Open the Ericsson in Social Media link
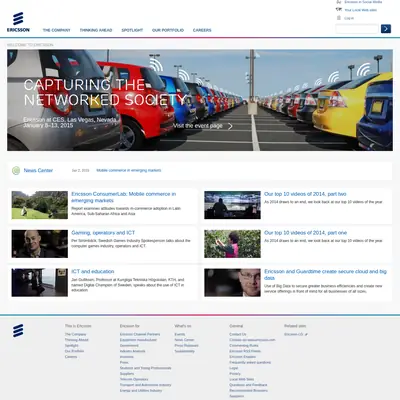The width and height of the screenshot is (400, 400). click(363, 2)
